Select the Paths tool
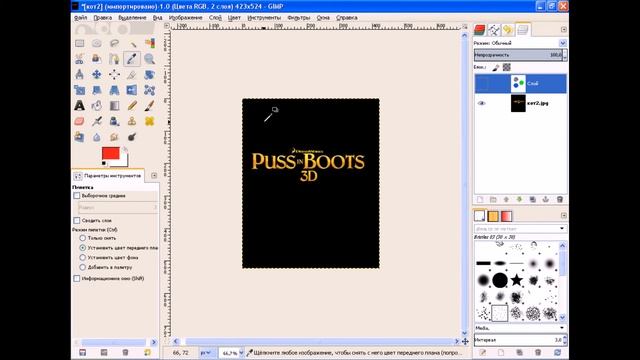This screenshot has height=360, width=640. [114, 59]
